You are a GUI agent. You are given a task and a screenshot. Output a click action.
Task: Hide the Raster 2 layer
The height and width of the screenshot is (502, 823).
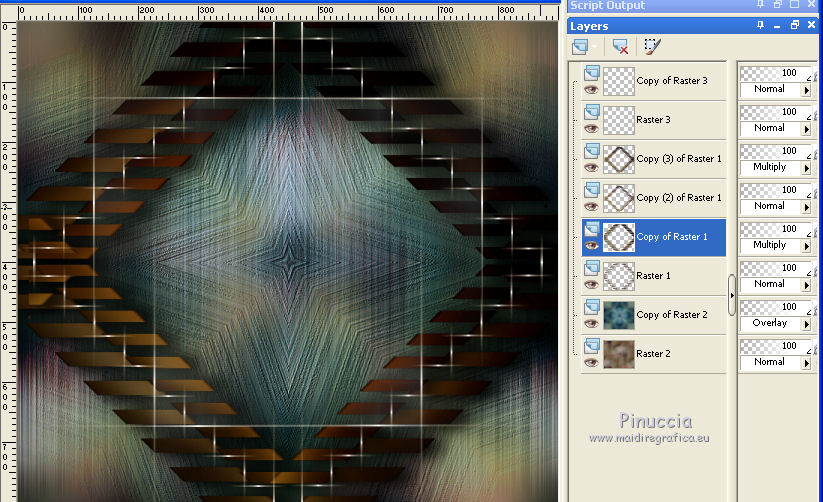(590, 362)
